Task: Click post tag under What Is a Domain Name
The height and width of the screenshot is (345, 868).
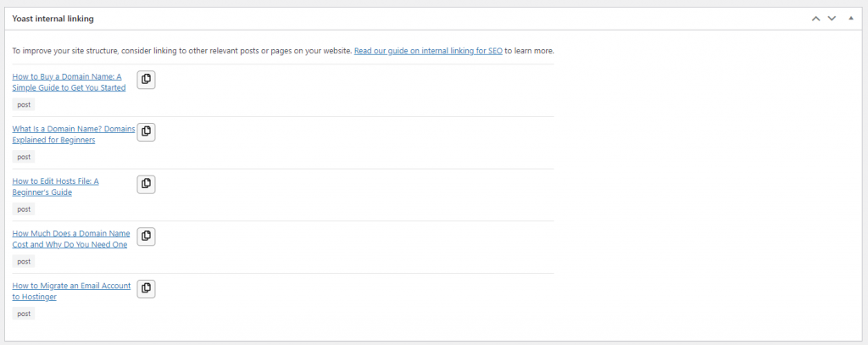Action: (x=24, y=157)
